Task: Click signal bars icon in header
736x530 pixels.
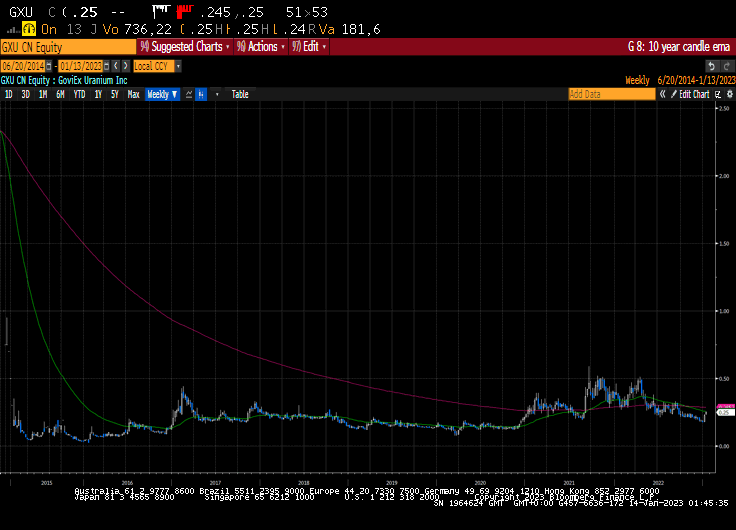Action: point(13,31)
